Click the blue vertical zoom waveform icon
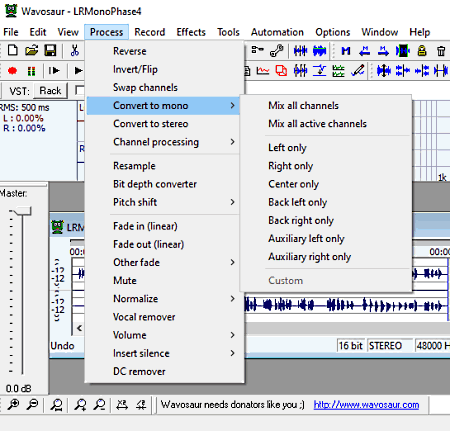The width and height of the screenshot is (450, 431). (x=383, y=71)
